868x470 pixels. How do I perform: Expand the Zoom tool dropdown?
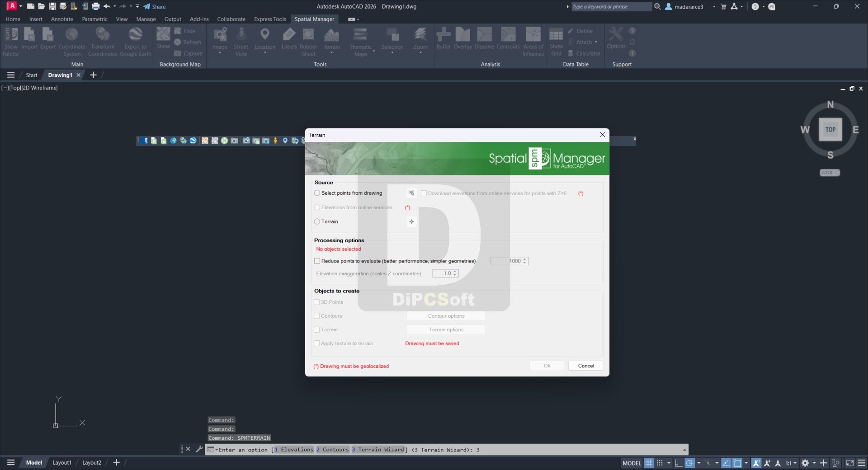tap(420, 53)
